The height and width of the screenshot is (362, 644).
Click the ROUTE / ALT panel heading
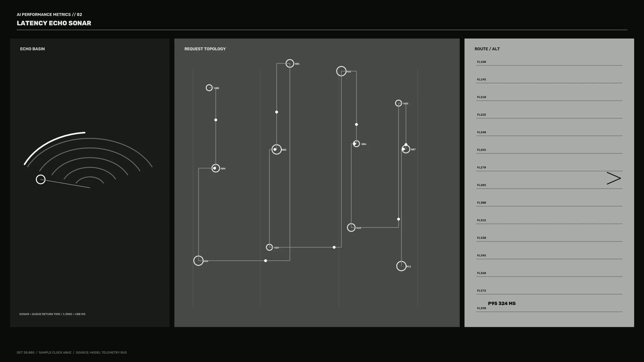coord(487,49)
